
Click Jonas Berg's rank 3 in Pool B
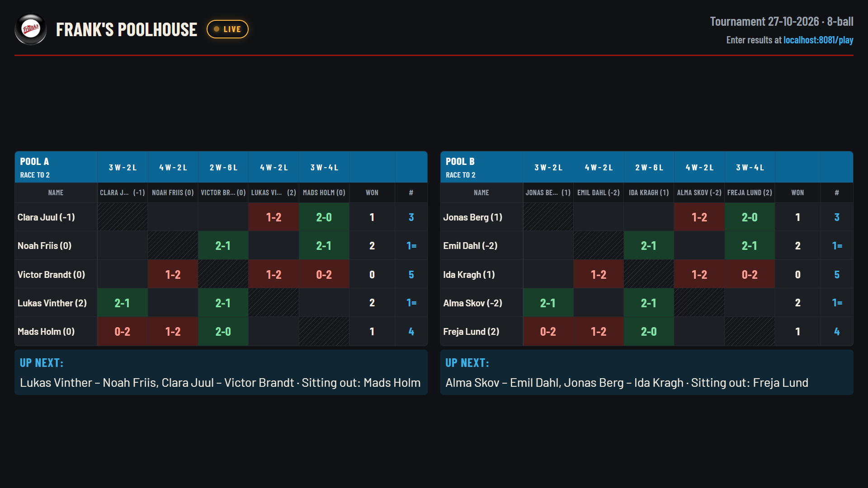pyautogui.click(x=837, y=217)
